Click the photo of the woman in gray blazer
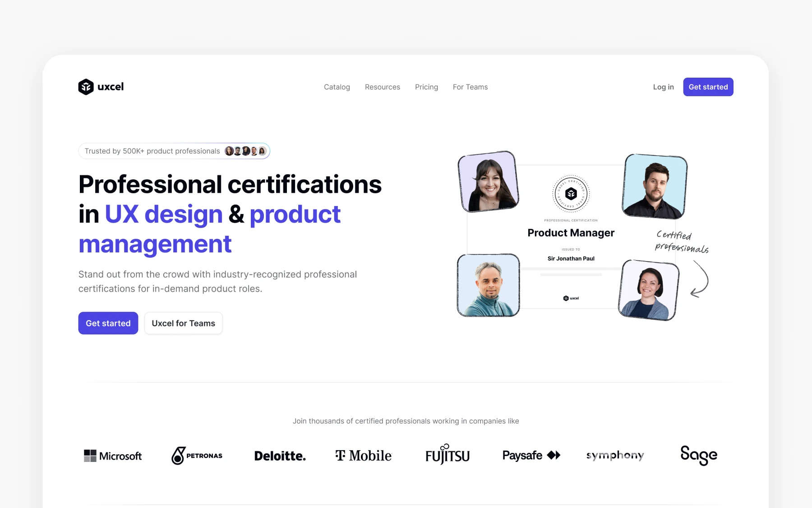This screenshot has width=812, height=508. click(649, 290)
